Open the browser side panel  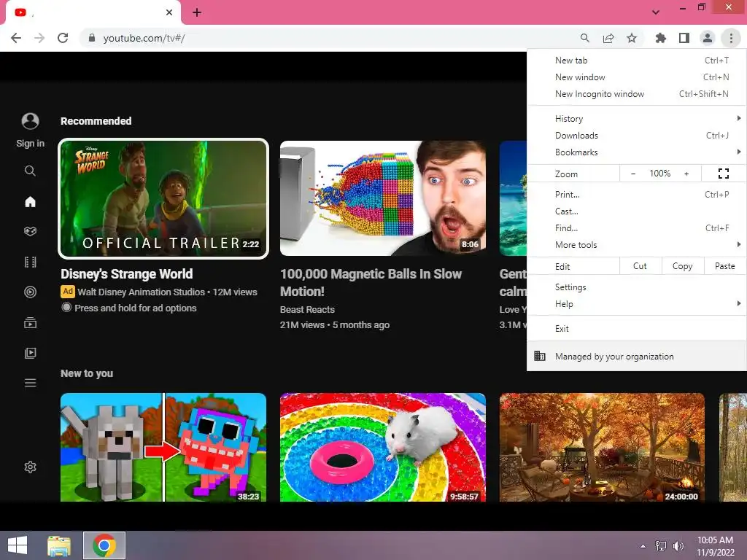(684, 38)
